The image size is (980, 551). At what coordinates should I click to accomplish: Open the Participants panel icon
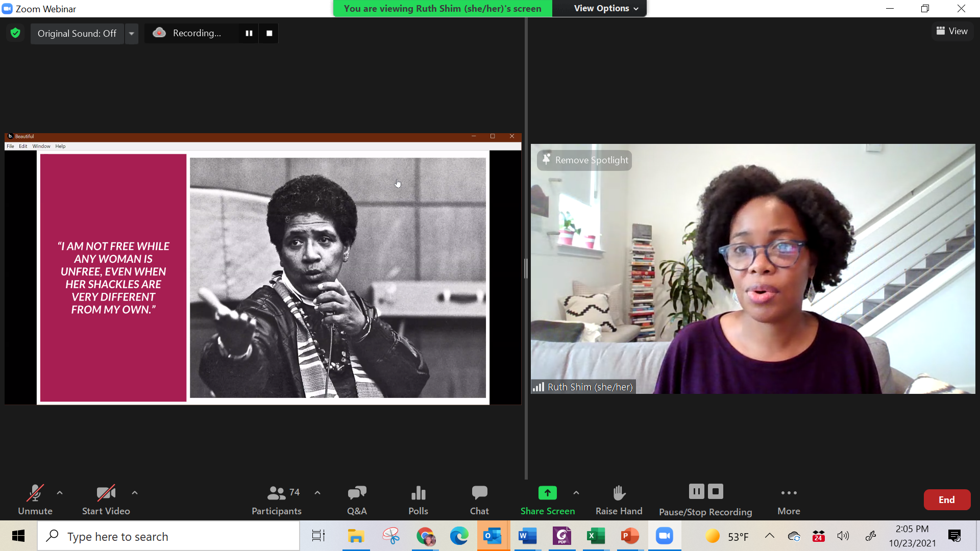pos(276,493)
